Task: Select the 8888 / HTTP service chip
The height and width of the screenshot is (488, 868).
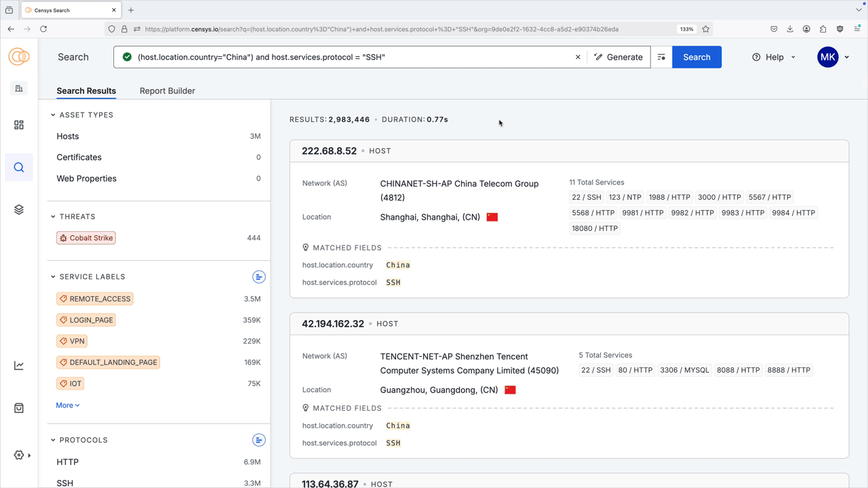Action: (789, 370)
